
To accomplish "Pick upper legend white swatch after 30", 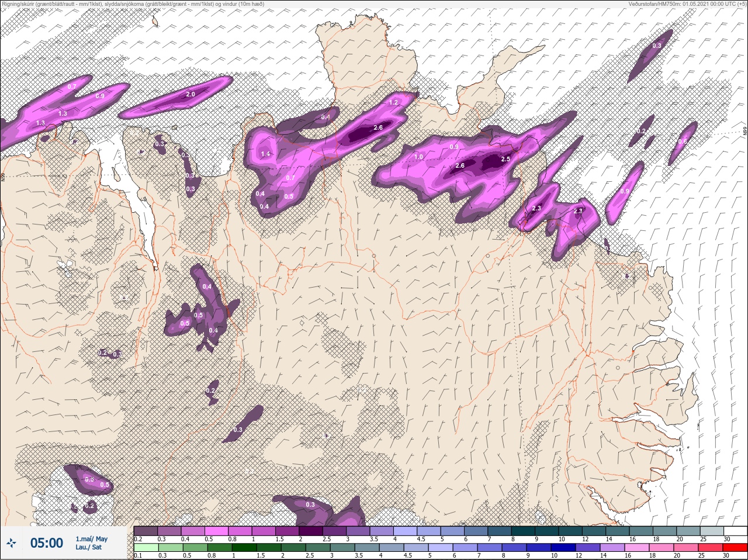I will [737, 531].
